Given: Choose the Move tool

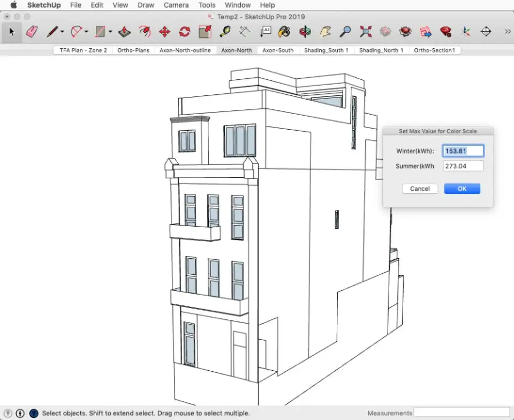Looking at the screenshot, I should (x=164, y=32).
